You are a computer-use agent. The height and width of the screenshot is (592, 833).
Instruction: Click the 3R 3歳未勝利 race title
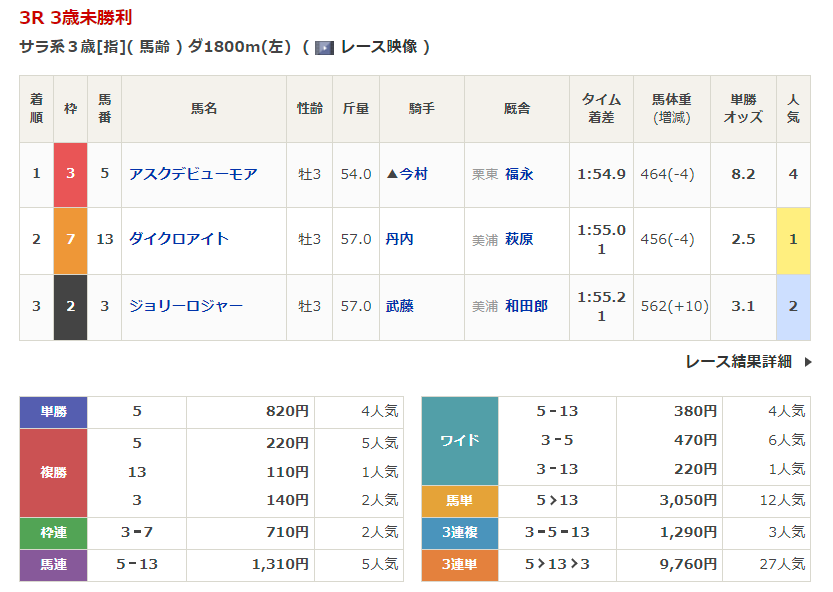point(76,18)
